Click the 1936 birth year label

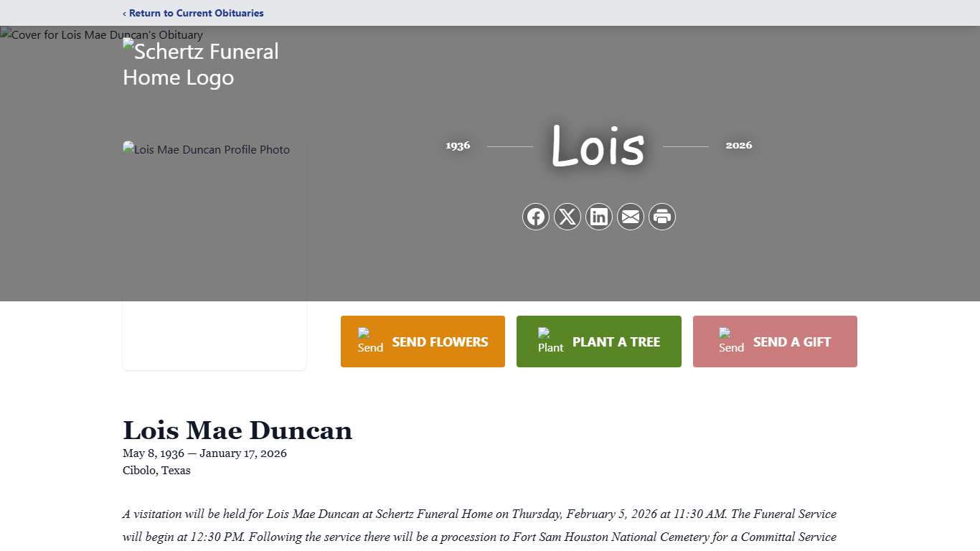click(458, 146)
